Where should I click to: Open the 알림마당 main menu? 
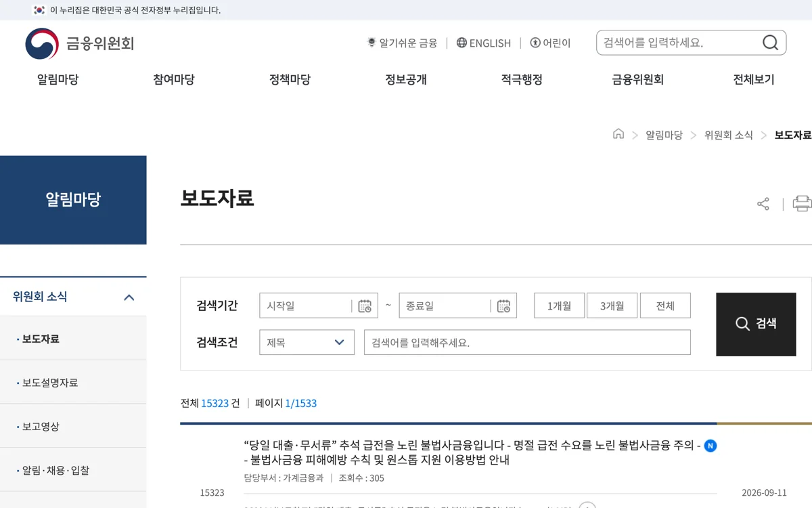click(x=58, y=79)
